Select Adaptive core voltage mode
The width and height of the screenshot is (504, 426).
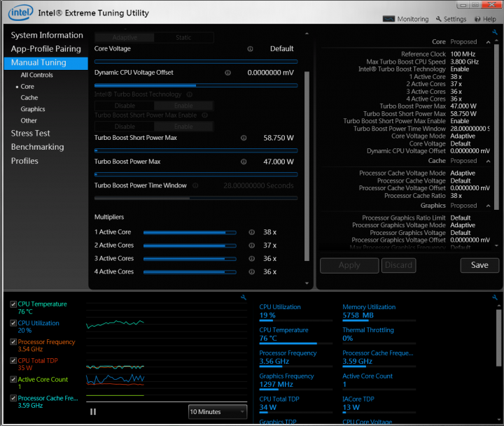click(x=125, y=38)
